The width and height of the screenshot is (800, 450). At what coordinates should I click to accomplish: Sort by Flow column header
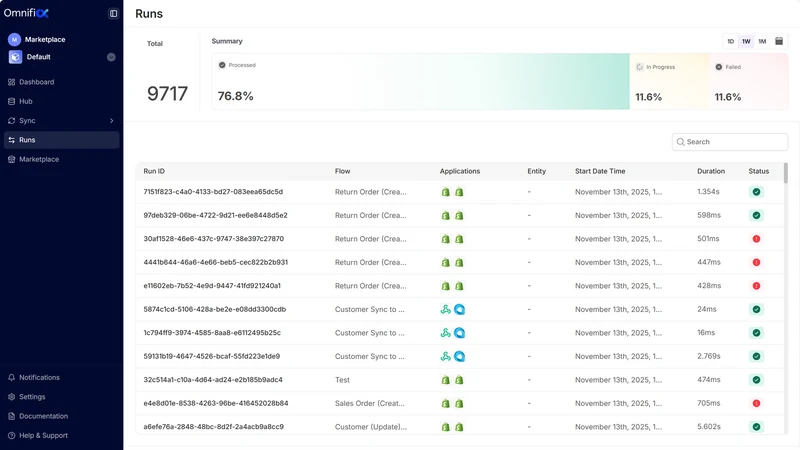tap(342, 171)
